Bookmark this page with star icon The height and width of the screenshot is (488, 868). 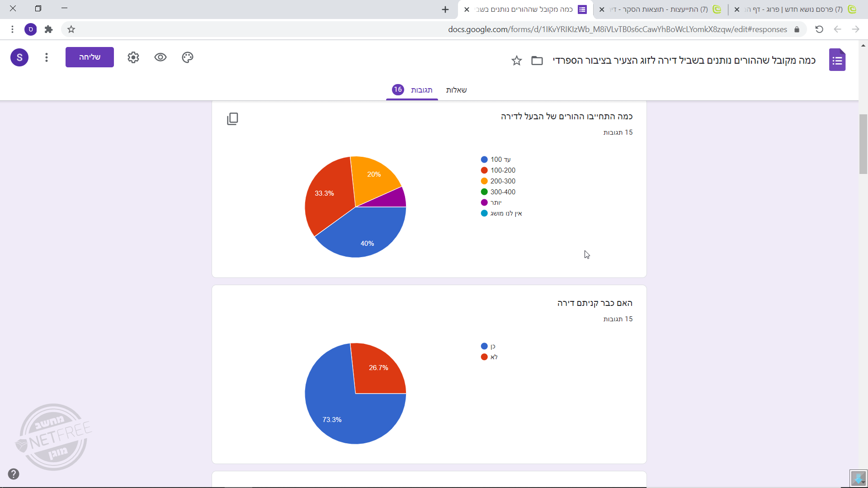pyautogui.click(x=71, y=29)
